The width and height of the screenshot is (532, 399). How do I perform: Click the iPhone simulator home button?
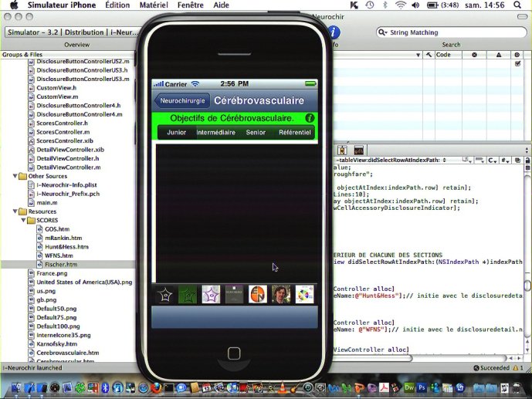tap(234, 353)
